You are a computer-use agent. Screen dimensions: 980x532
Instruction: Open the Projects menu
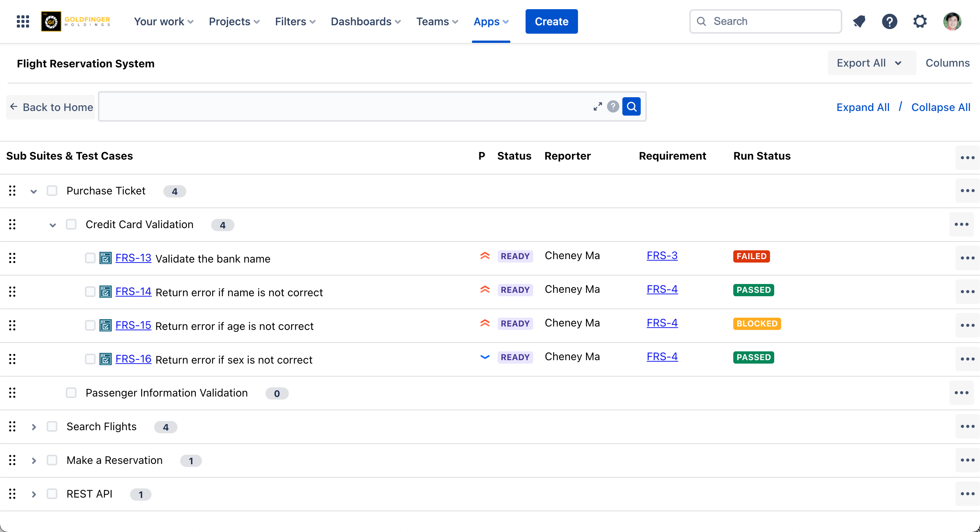pyautogui.click(x=234, y=21)
